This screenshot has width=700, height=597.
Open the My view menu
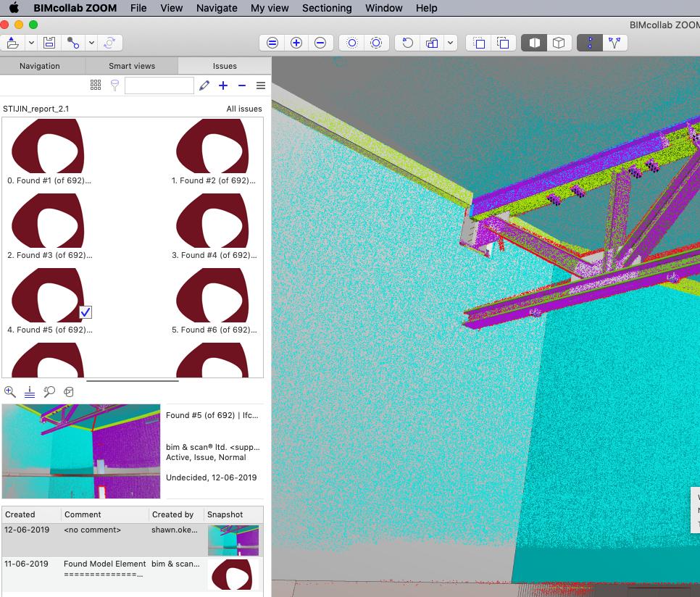pos(270,8)
